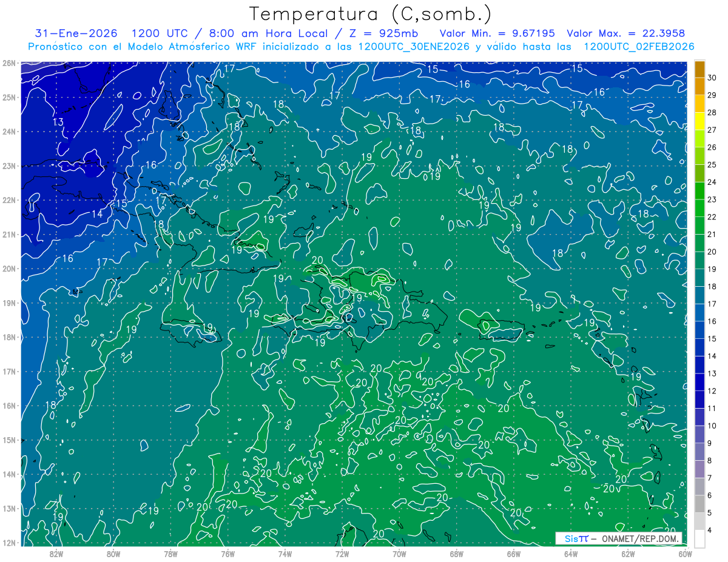Click the '70W' longitude label

pos(399,554)
